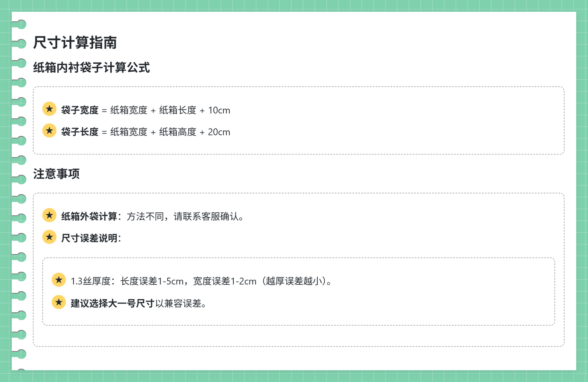588x382 pixels.
Task: Click the bold 袋子宽度 label
Action: (x=80, y=110)
